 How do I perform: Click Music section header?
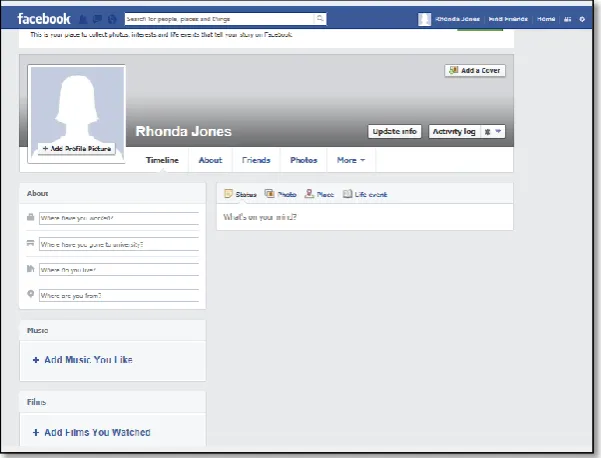38,330
